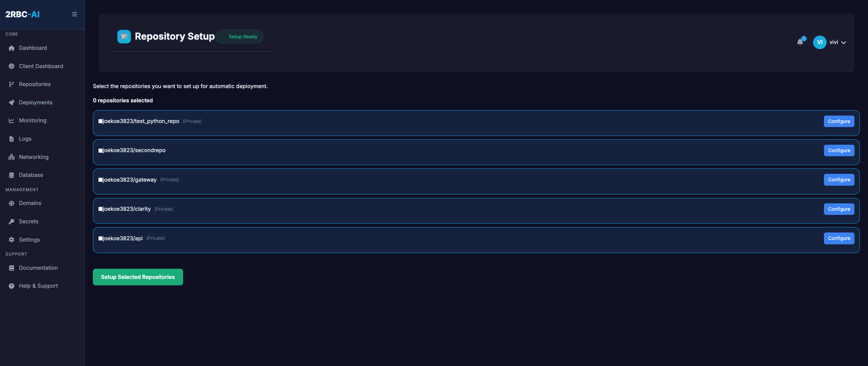
Task: Select the Deployments rocket icon
Action: pyautogui.click(x=11, y=102)
